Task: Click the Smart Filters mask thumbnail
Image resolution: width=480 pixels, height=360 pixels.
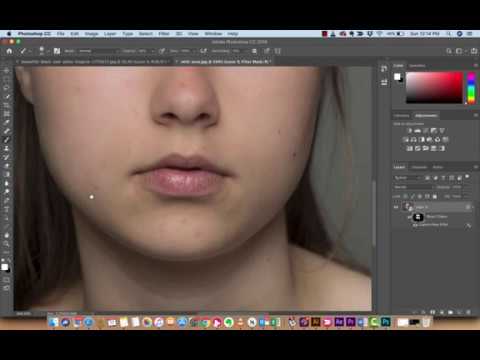Action: coord(418,217)
